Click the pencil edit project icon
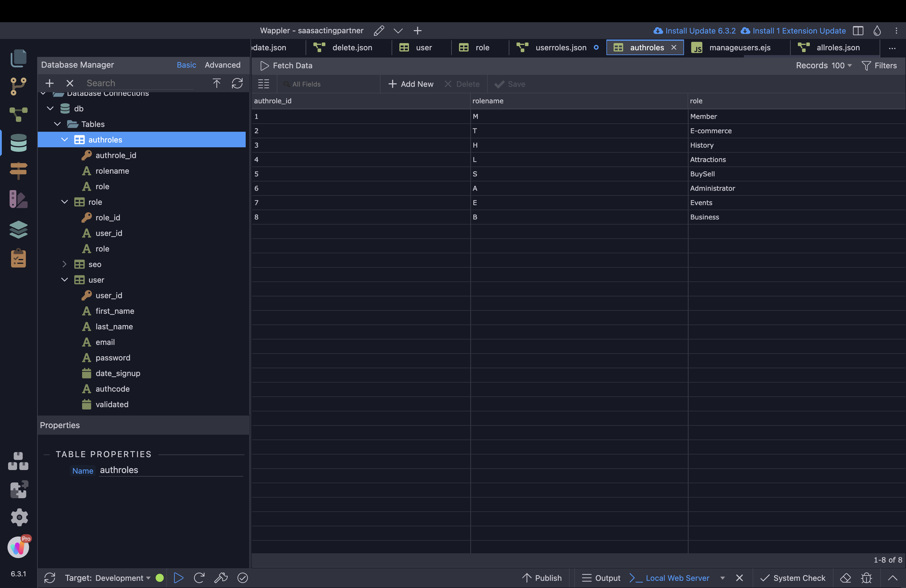 pos(379,31)
